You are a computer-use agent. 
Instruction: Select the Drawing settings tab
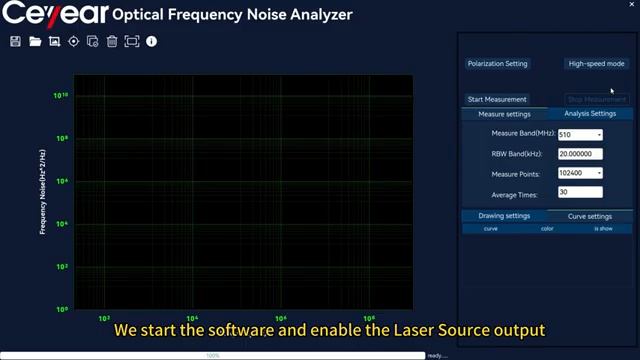[x=504, y=216]
